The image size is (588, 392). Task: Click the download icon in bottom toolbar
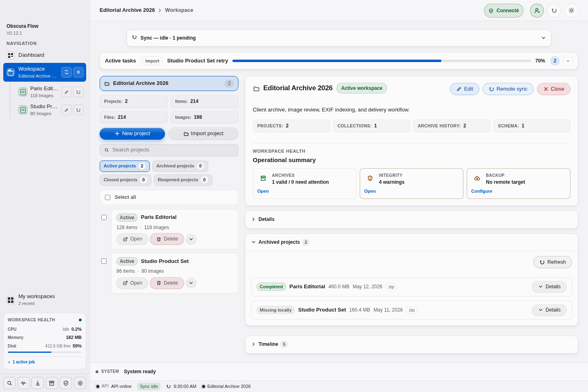[x=38, y=383]
